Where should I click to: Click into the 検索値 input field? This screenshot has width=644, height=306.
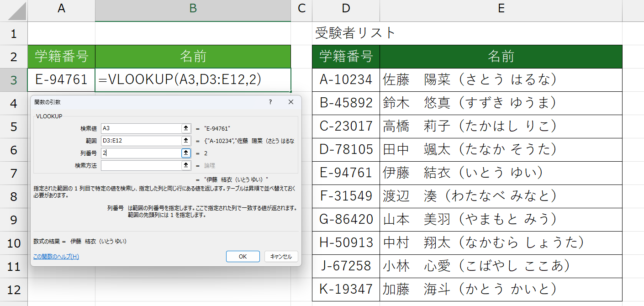pos(141,128)
